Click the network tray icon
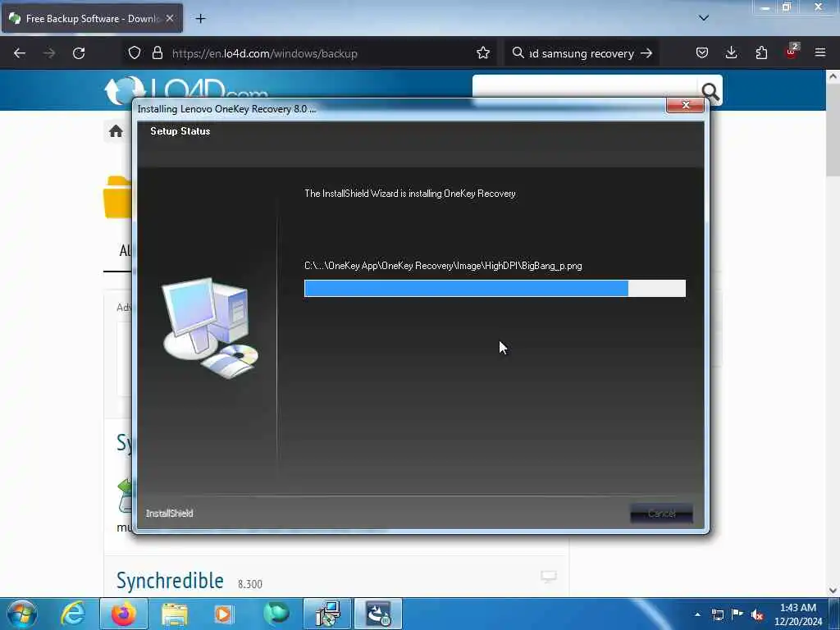 click(718, 614)
